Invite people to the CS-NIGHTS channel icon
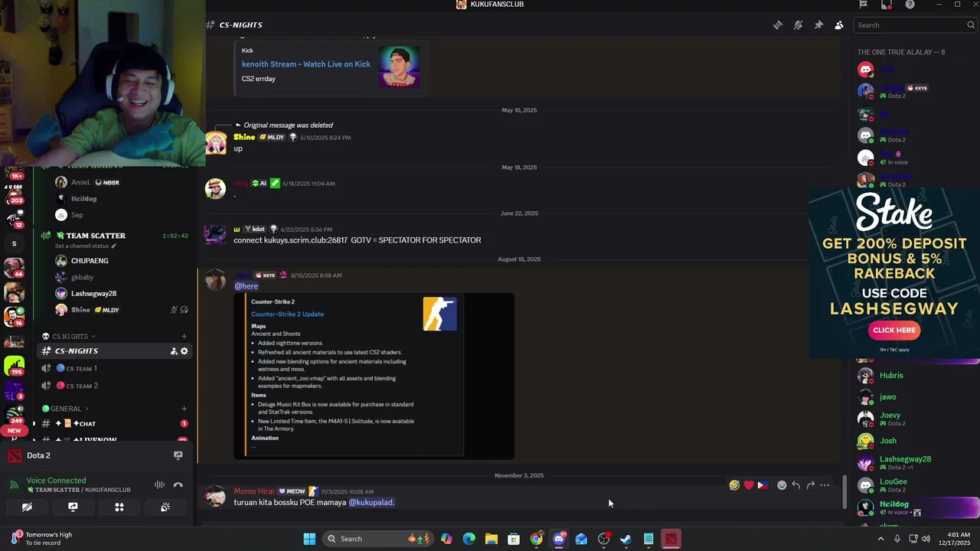980x551 pixels. point(174,351)
